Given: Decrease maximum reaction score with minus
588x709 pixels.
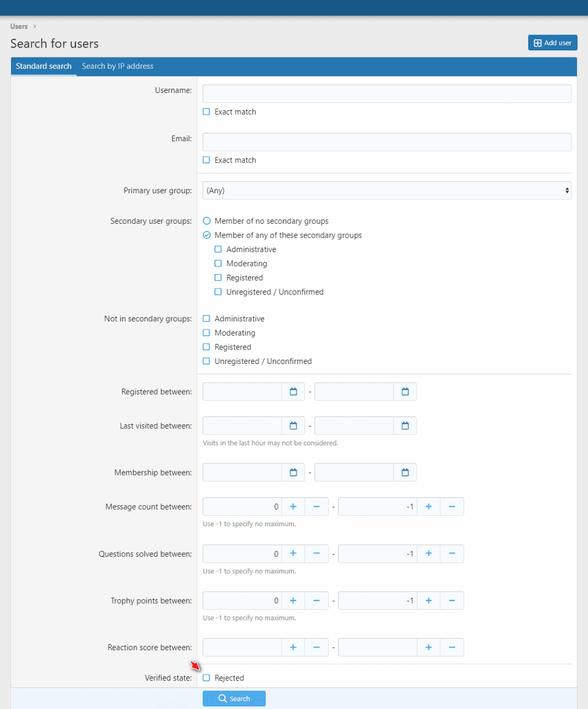Looking at the screenshot, I should coord(452,648).
